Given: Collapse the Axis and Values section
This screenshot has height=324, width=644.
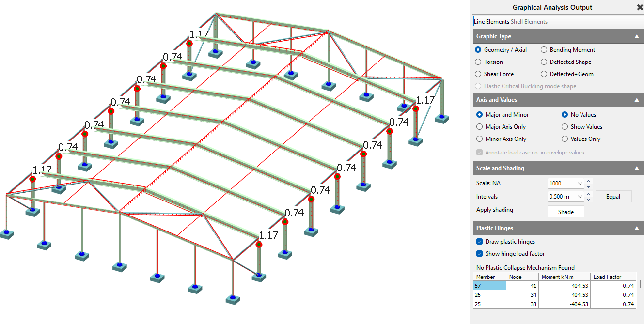Looking at the screenshot, I should [x=637, y=100].
